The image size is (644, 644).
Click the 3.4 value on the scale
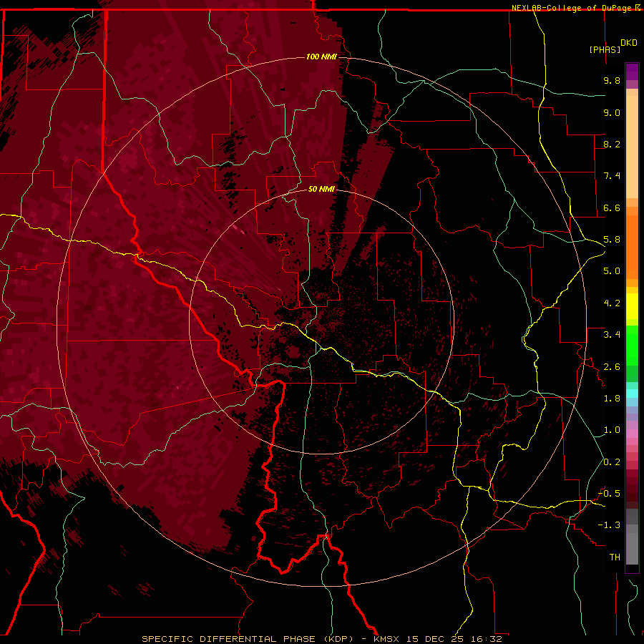612,335
